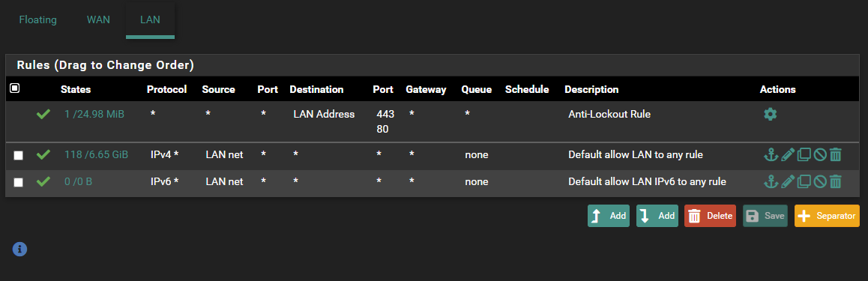Copy the IPv4 default allow LAN rule
Screen dimensions: 868x281
(804, 155)
